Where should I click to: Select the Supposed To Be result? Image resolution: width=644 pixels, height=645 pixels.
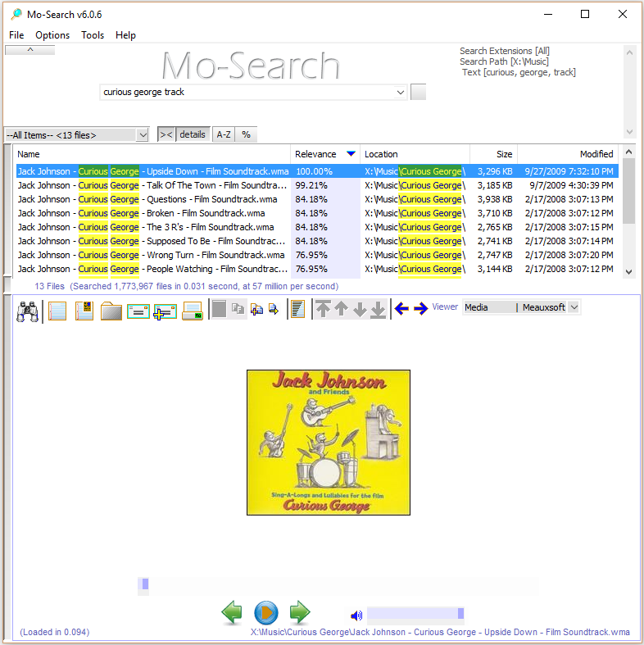pos(317,241)
